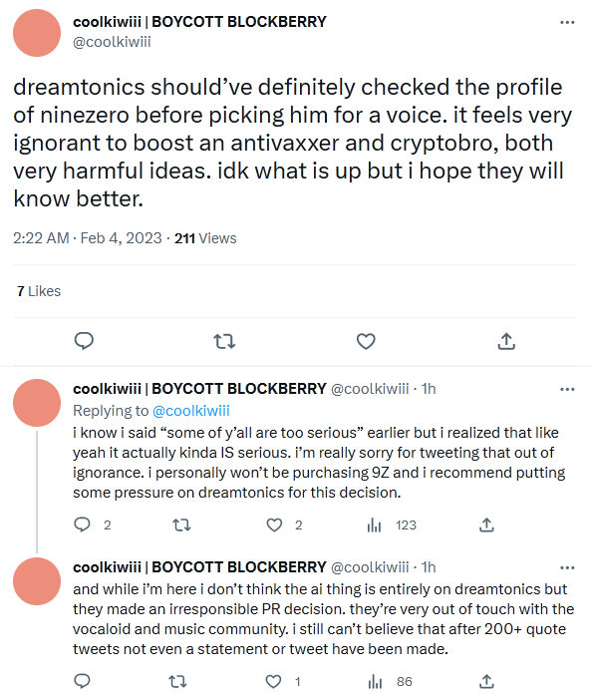Retweet the irresponsible PR decision tweet
The image size is (593, 700).
click(177, 682)
